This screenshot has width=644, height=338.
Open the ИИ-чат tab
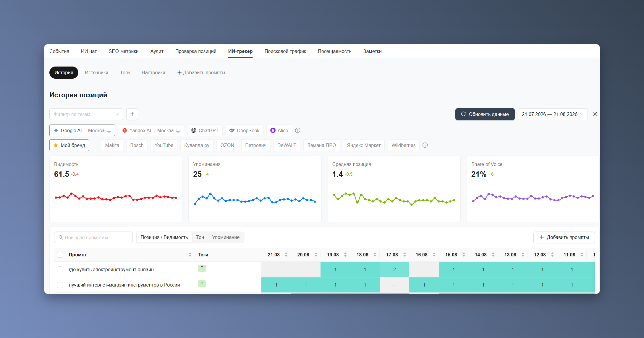coord(89,51)
